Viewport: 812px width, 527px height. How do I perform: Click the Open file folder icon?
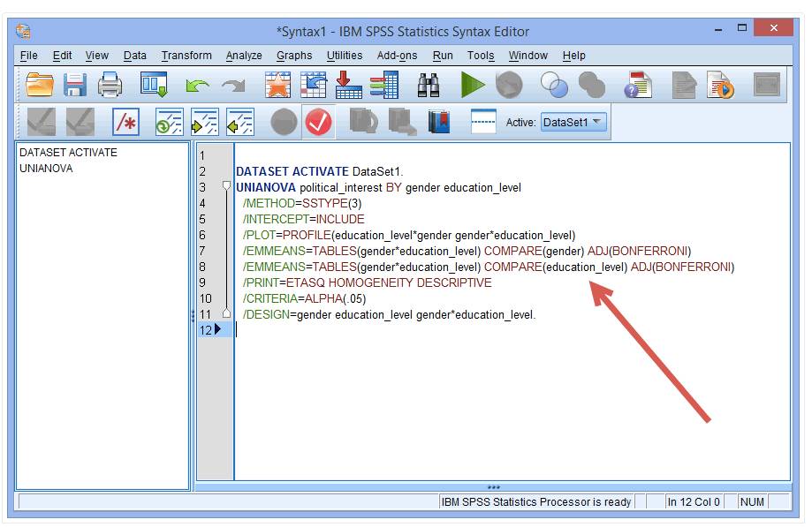(40, 84)
